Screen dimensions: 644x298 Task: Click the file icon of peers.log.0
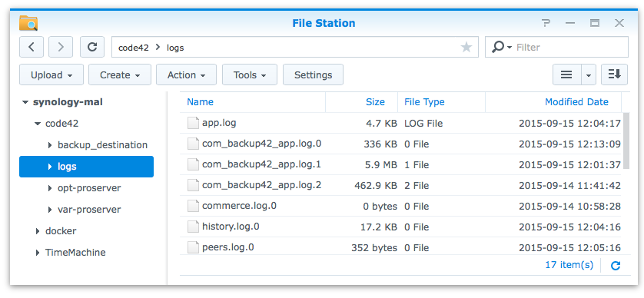[x=193, y=247]
